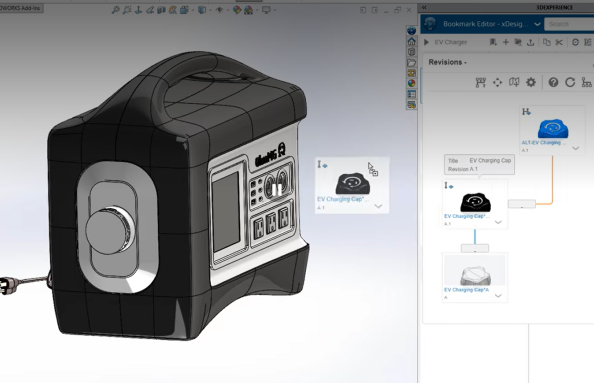Click the four-arrow fit icon in Revisions
The width and height of the screenshot is (594, 383).
pos(497,82)
